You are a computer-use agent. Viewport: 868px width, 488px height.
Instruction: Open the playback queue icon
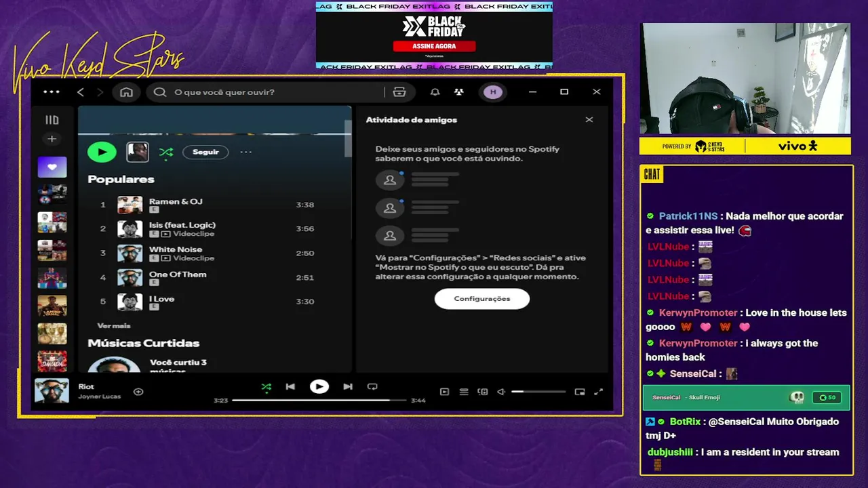[464, 392]
